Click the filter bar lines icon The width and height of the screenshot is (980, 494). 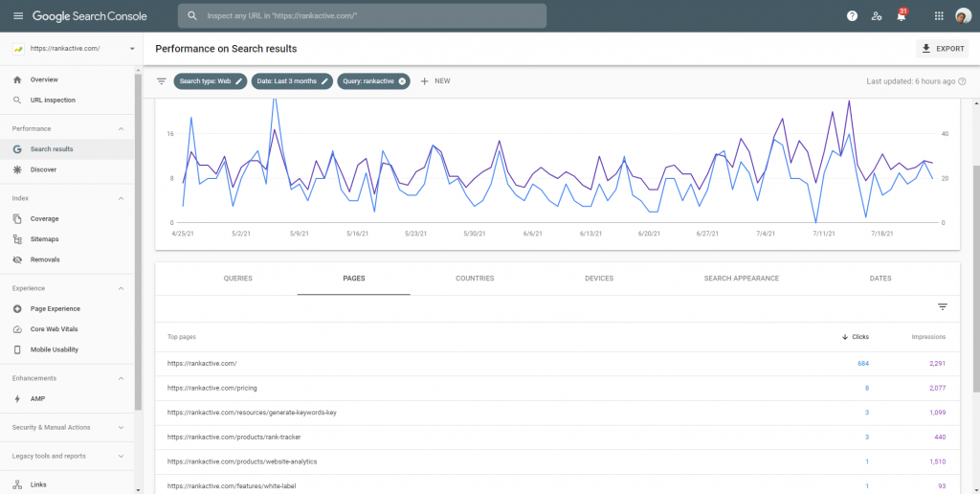coord(161,81)
